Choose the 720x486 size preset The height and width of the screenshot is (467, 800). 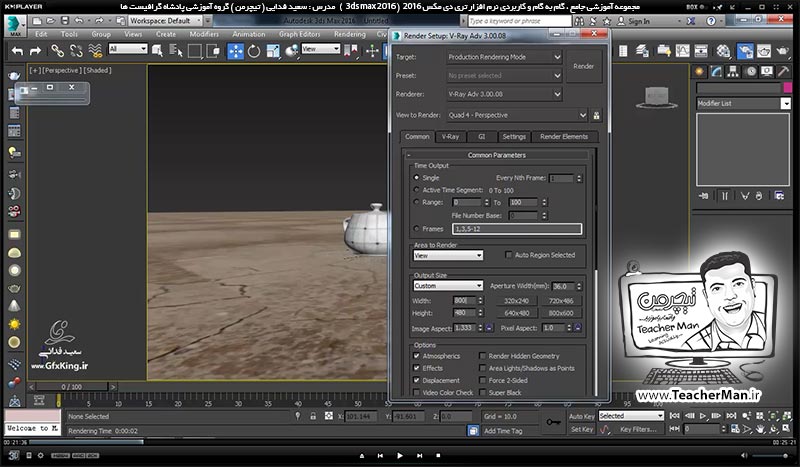(x=561, y=301)
